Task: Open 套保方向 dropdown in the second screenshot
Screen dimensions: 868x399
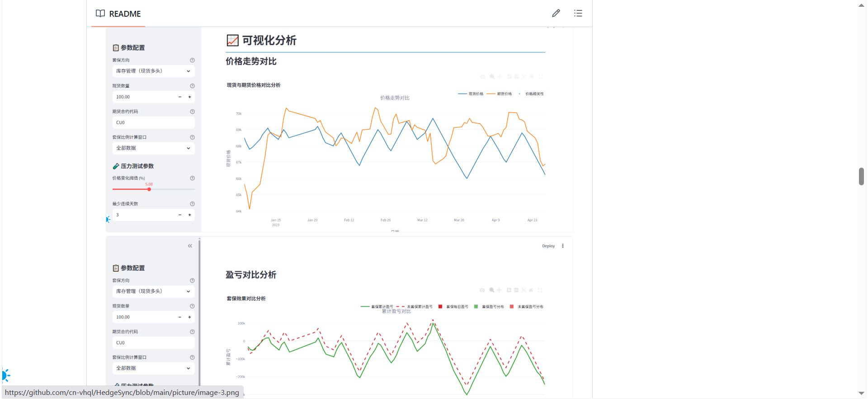Action: 153,291
